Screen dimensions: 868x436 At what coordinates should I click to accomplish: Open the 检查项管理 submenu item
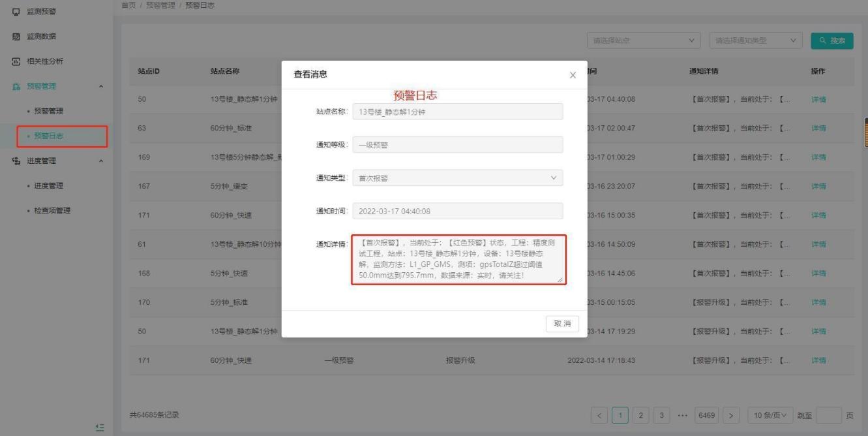(x=53, y=211)
